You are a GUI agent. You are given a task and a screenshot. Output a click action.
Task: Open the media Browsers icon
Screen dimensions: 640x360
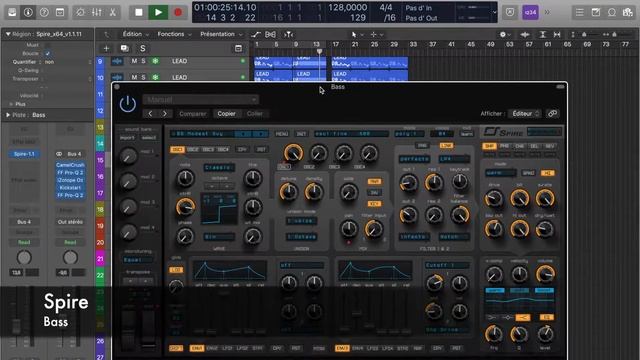628,12
